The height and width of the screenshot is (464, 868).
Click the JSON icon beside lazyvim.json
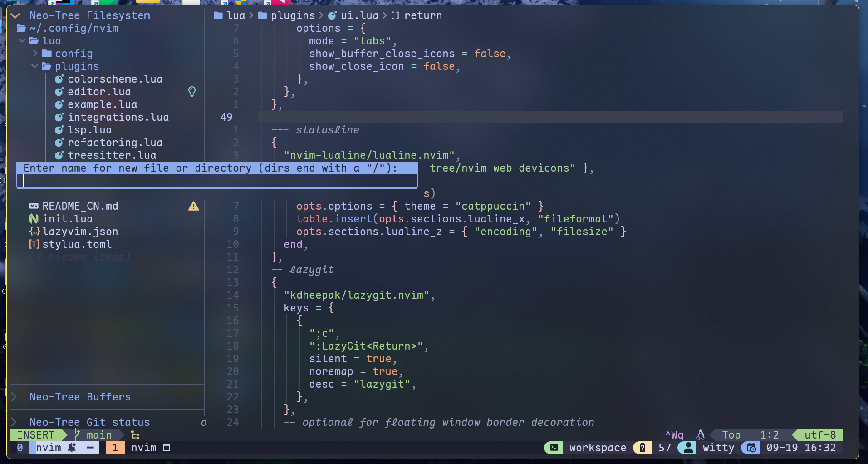click(34, 232)
